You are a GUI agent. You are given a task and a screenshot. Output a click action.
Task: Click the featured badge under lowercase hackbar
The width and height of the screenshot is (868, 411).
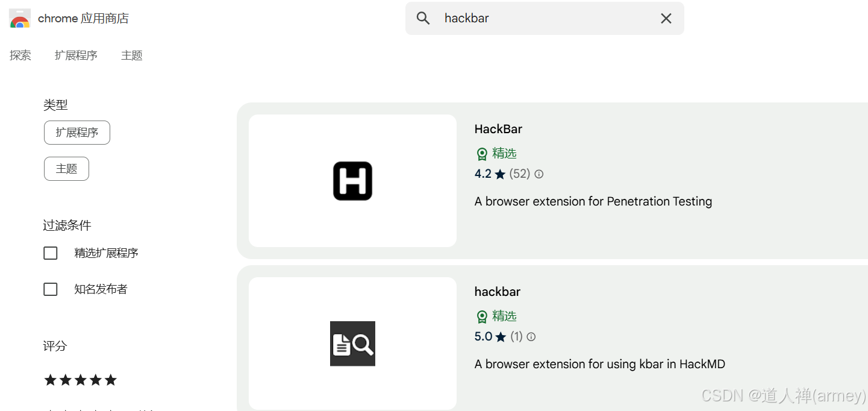482,316
